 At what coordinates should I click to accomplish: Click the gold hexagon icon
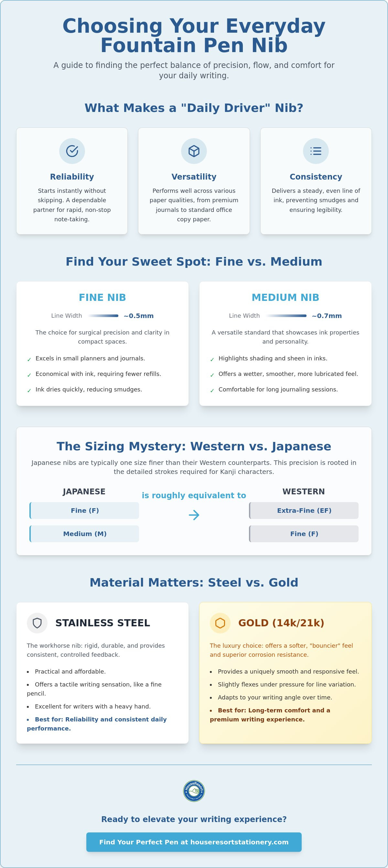tap(220, 623)
